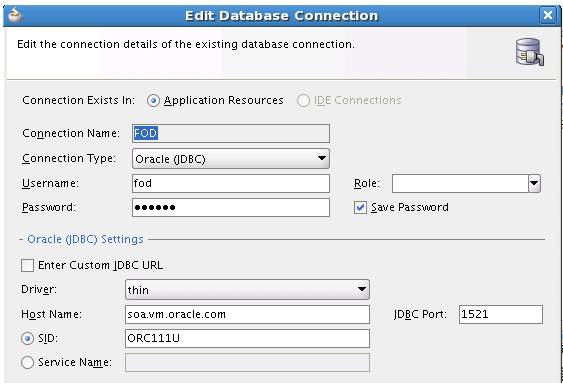Expand the Role dropdown arrow
The image size is (563, 386).
pyautogui.click(x=534, y=183)
